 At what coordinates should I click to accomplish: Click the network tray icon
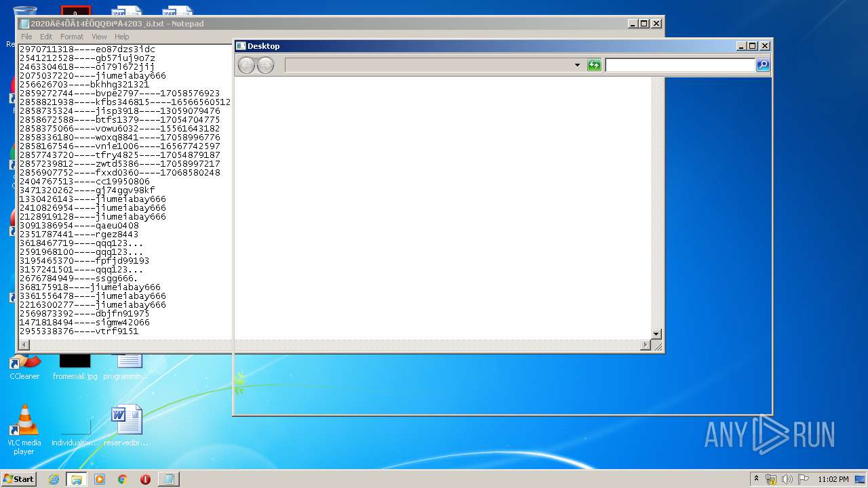coord(771,479)
